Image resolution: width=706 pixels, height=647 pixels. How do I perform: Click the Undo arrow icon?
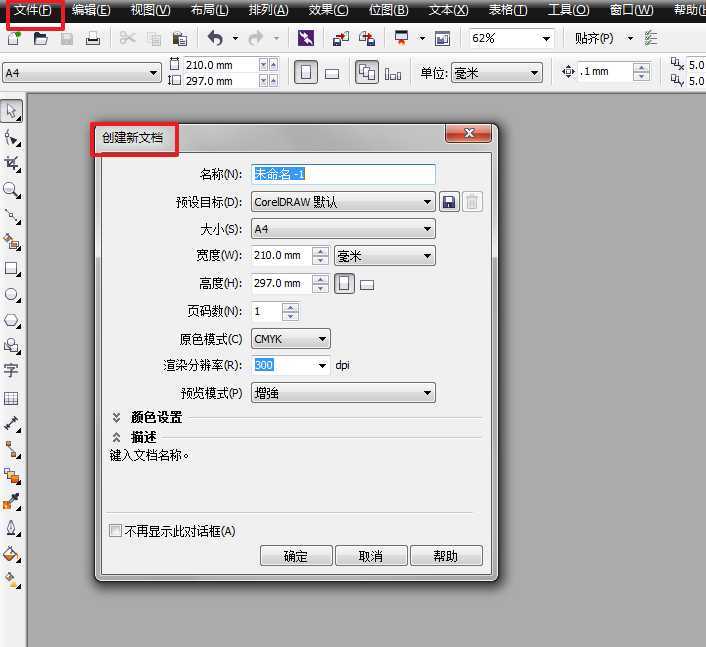point(215,38)
